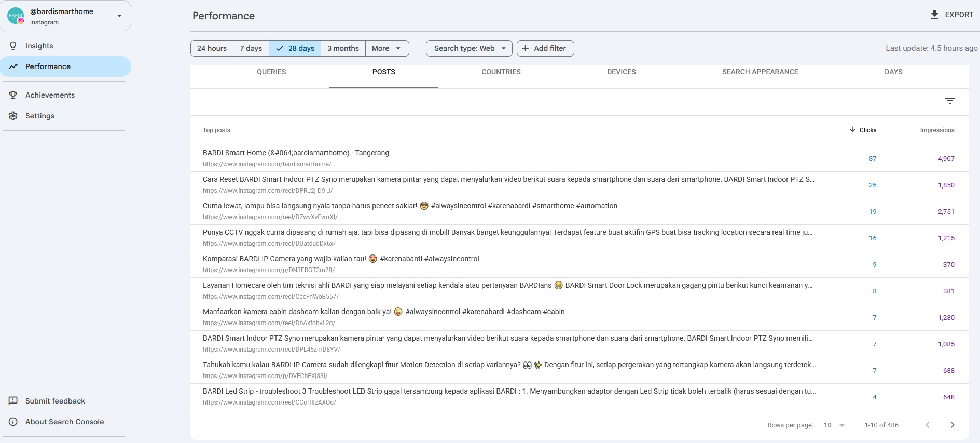
Task: Sort by Clicks column arrow
Action: click(x=852, y=130)
